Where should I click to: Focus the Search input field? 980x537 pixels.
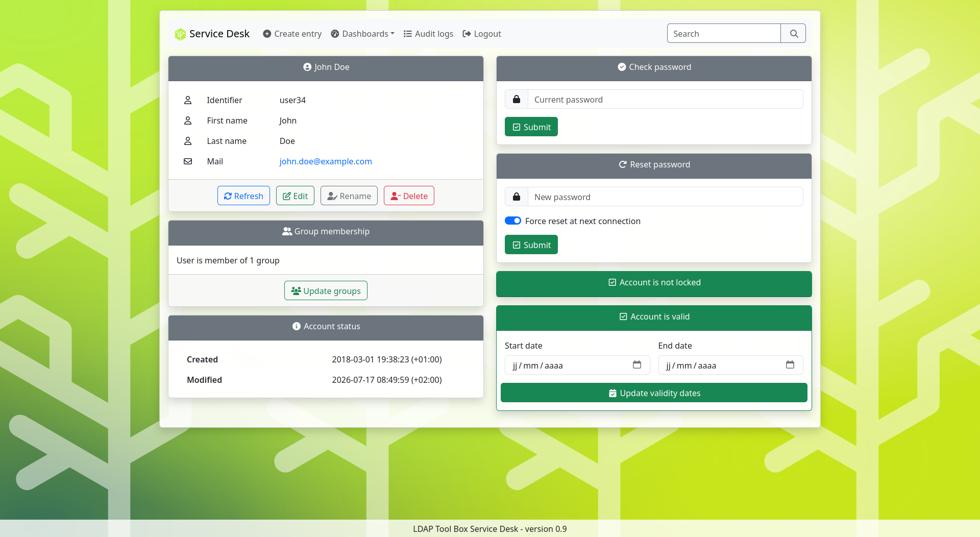[x=724, y=34]
